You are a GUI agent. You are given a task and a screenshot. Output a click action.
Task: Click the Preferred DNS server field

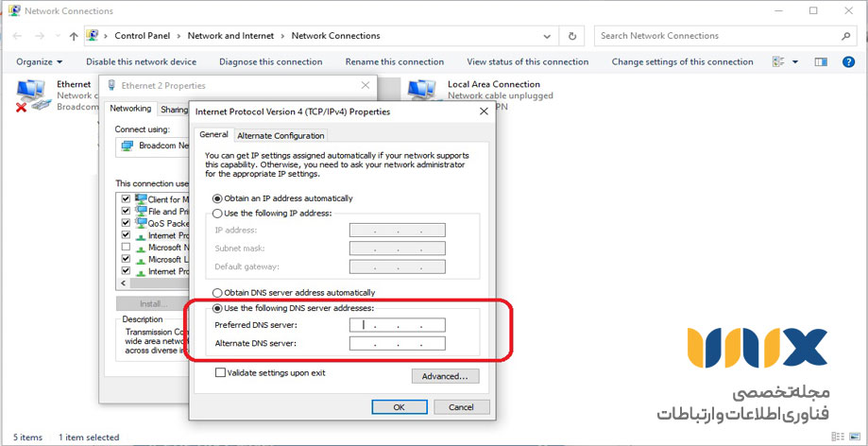click(397, 325)
